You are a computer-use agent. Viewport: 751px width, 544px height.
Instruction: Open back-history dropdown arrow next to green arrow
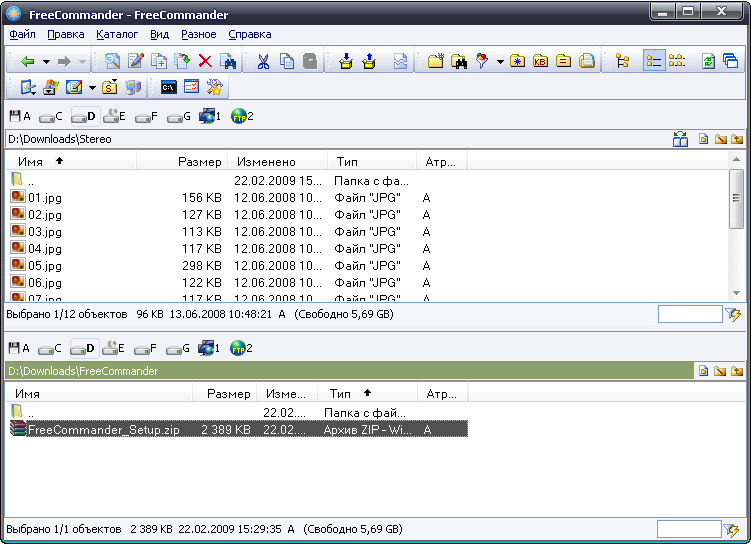46,62
